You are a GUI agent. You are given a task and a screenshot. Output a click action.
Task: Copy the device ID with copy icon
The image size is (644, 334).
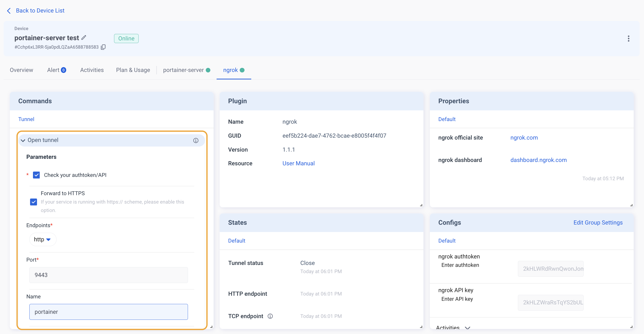click(x=103, y=47)
